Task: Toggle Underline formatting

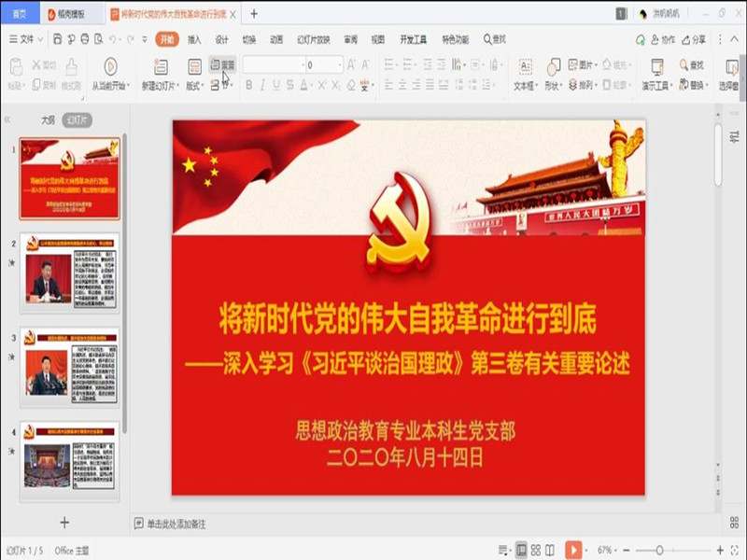Action: (x=276, y=85)
